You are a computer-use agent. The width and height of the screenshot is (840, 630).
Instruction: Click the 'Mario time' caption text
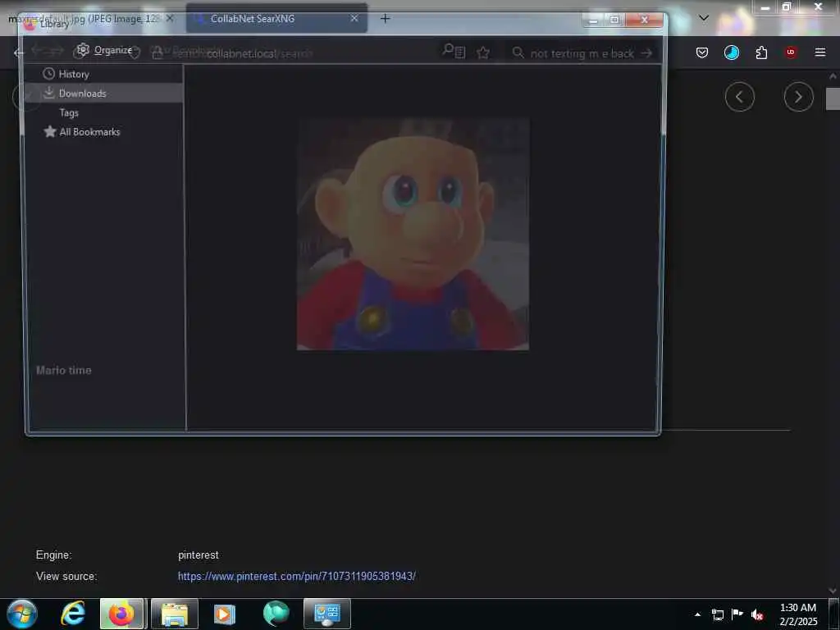coord(64,370)
